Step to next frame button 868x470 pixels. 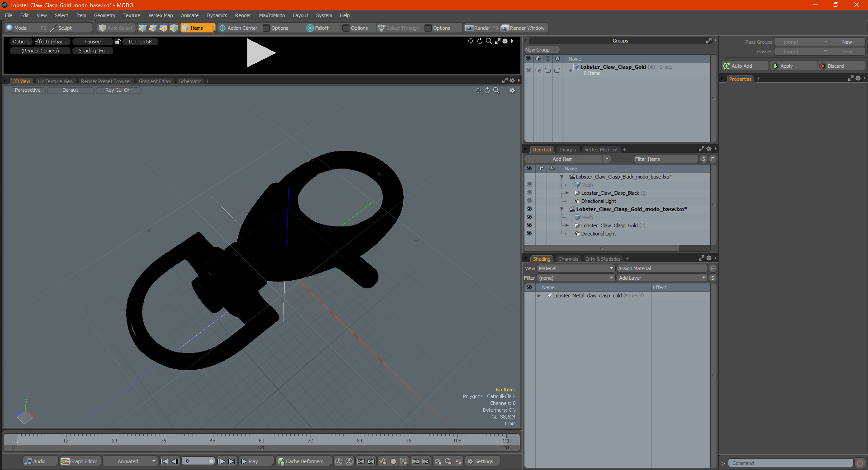(221, 461)
